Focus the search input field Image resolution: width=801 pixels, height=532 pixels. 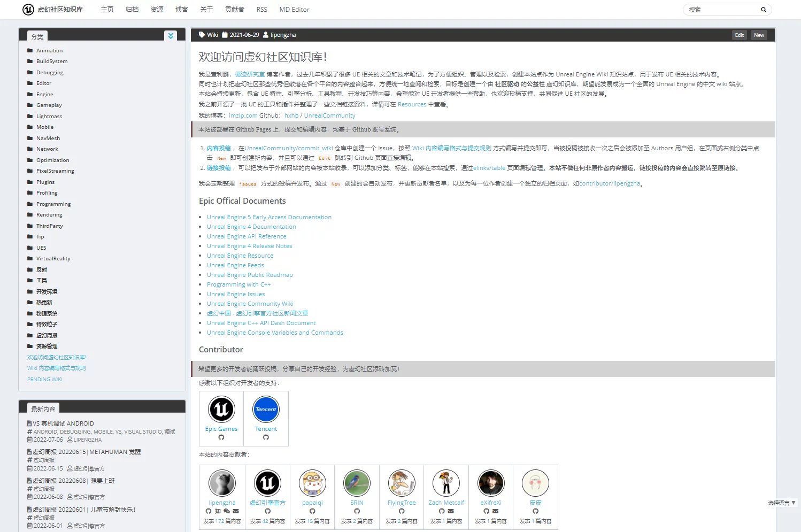point(722,10)
